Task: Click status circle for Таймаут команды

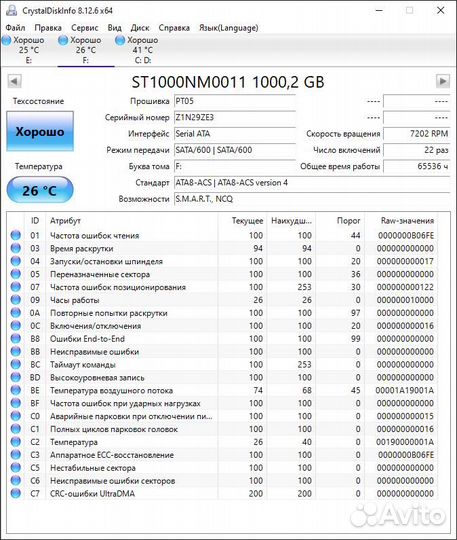Action: click(x=15, y=364)
